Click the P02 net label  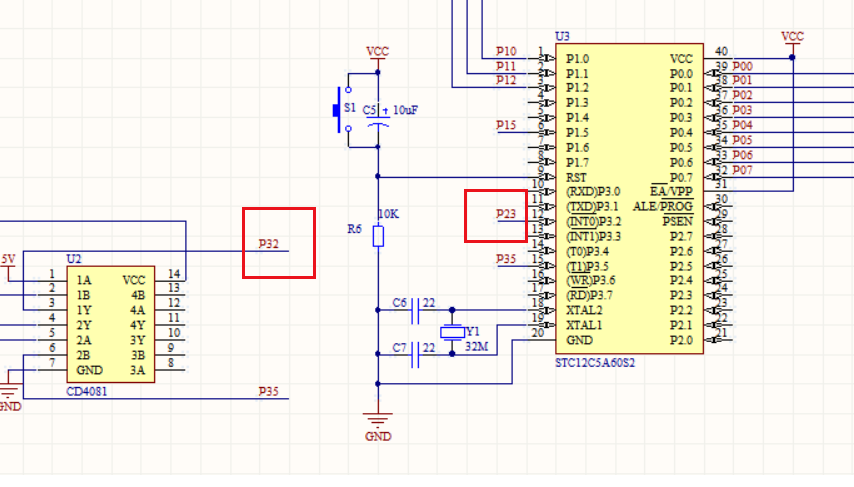coord(742,95)
